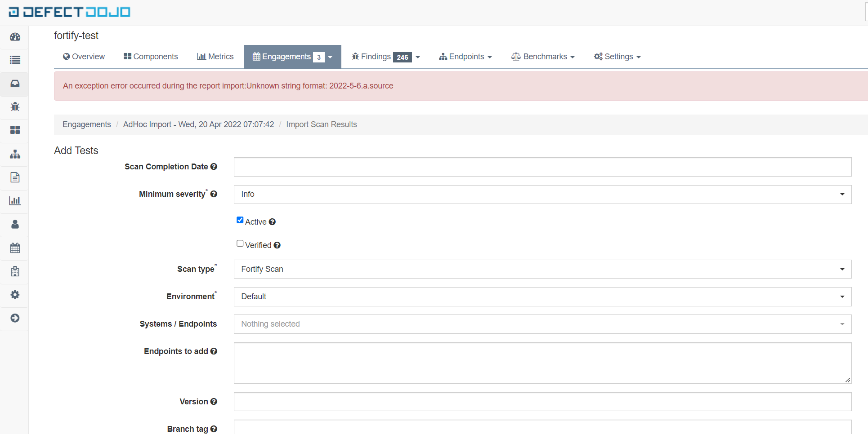Open metrics via the bar chart icon
868x434 pixels.
coord(15,200)
